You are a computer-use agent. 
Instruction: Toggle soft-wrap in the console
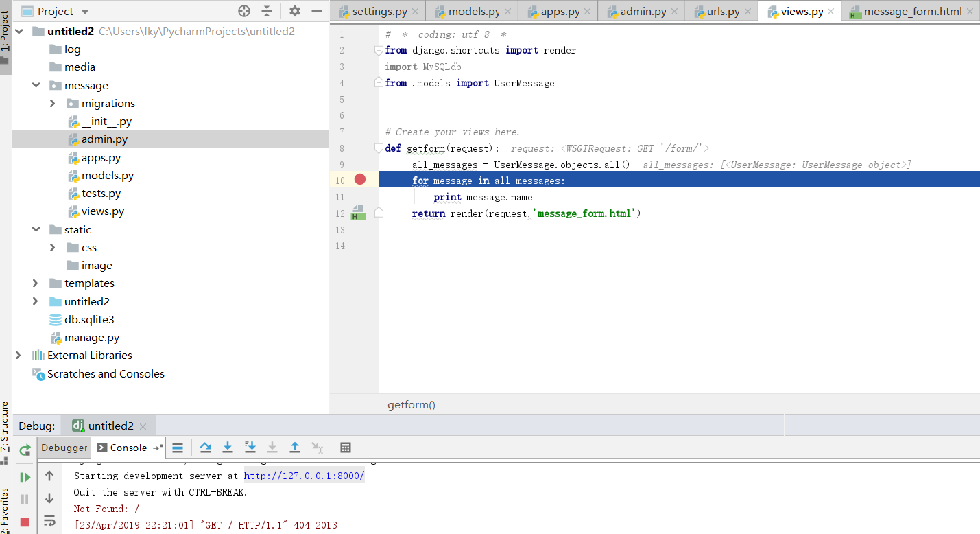(x=49, y=521)
